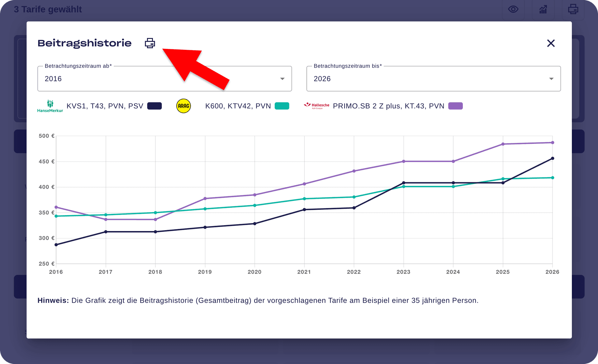
Task: Select the purple data point for 2019
Action: coord(205,198)
